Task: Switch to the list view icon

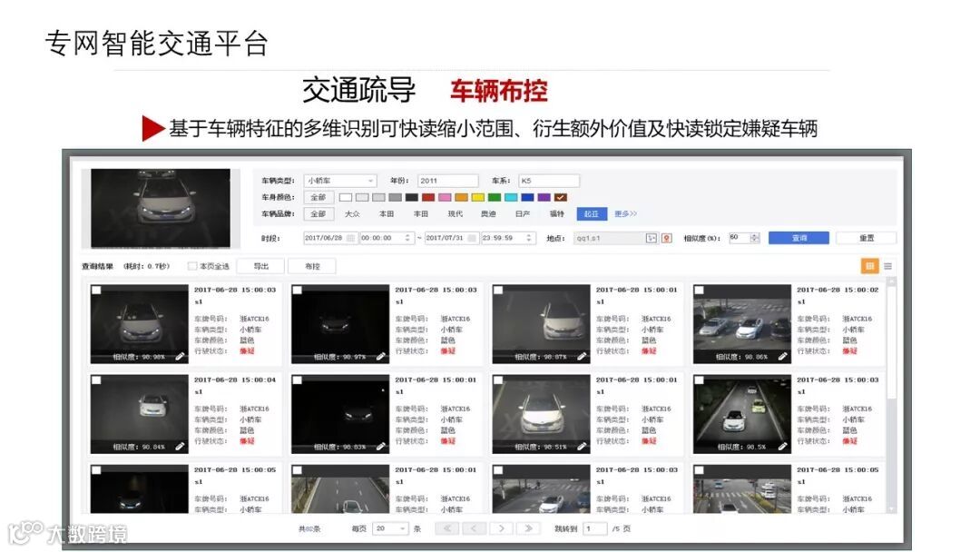Action: tap(887, 266)
